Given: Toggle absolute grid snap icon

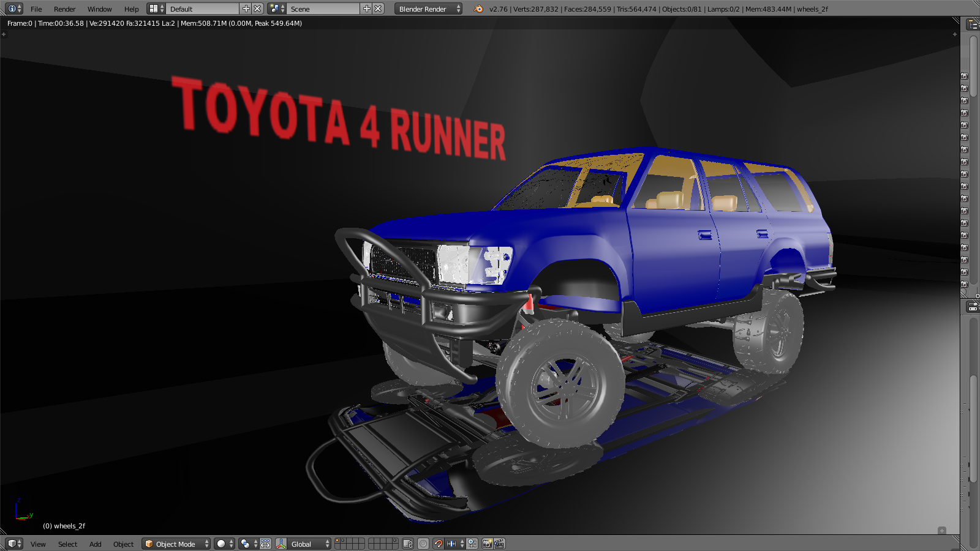Looking at the screenshot, I should pyautogui.click(x=472, y=544).
